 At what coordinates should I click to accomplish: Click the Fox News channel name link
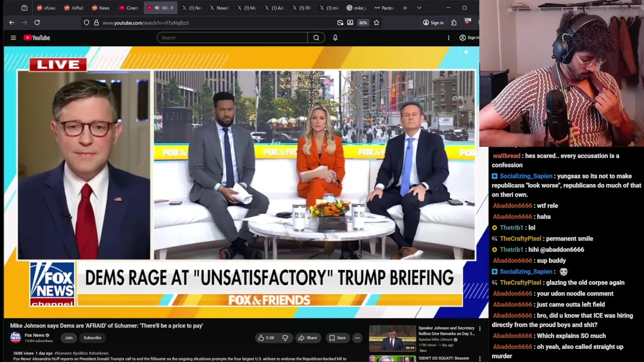click(35, 335)
